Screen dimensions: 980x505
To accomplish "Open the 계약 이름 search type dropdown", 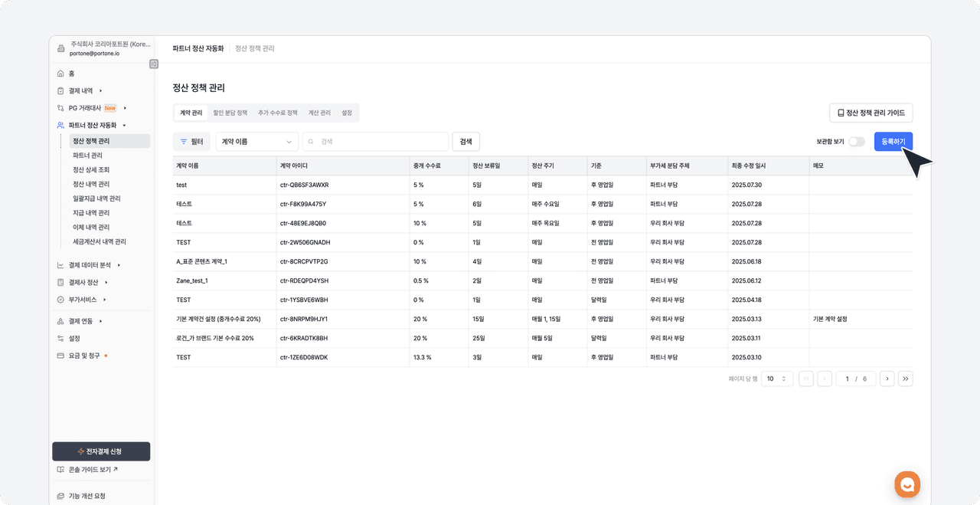I will (x=257, y=142).
